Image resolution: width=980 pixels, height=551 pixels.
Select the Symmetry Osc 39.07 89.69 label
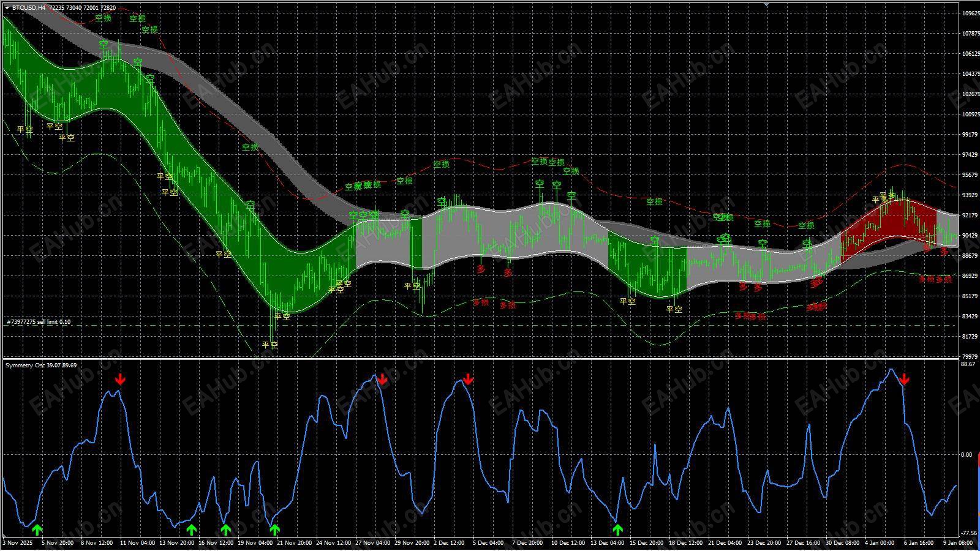(41, 365)
